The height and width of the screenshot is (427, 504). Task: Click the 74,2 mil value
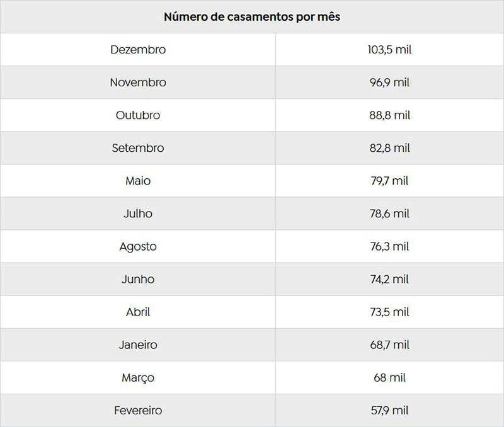[389, 279]
